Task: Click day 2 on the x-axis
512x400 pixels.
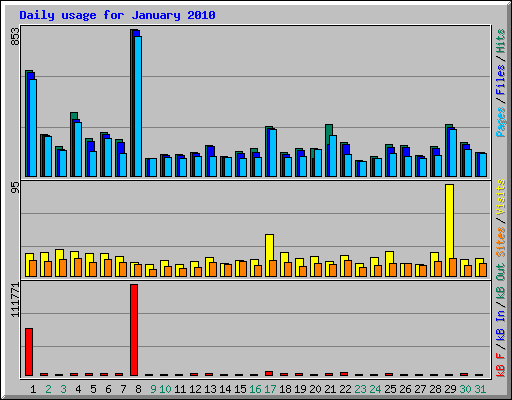Action: tap(48, 389)
